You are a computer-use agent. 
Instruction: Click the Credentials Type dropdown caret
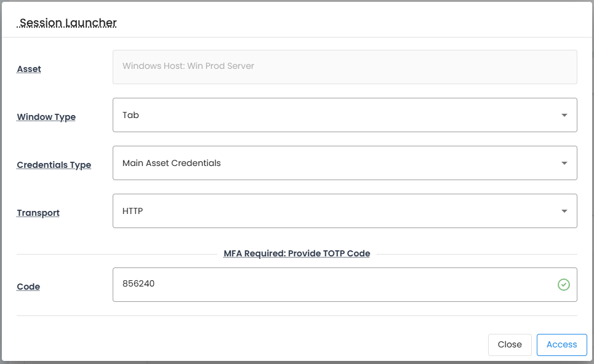tap(564, 163)
